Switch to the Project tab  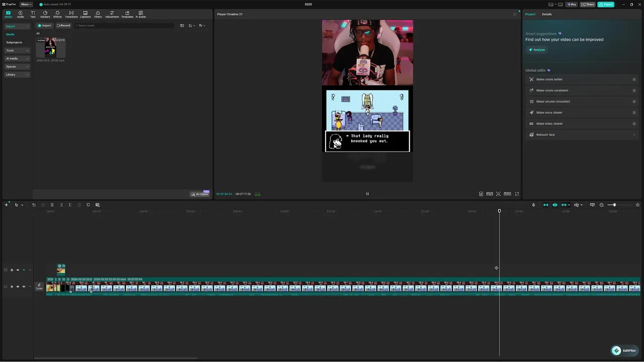pyautogui.click(x=530, y=14)
